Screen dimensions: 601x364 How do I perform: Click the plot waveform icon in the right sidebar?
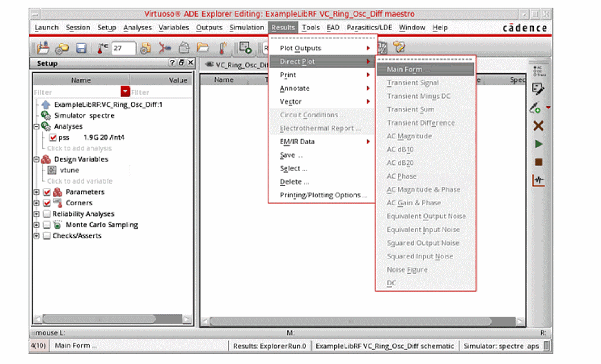click(538, 180)
